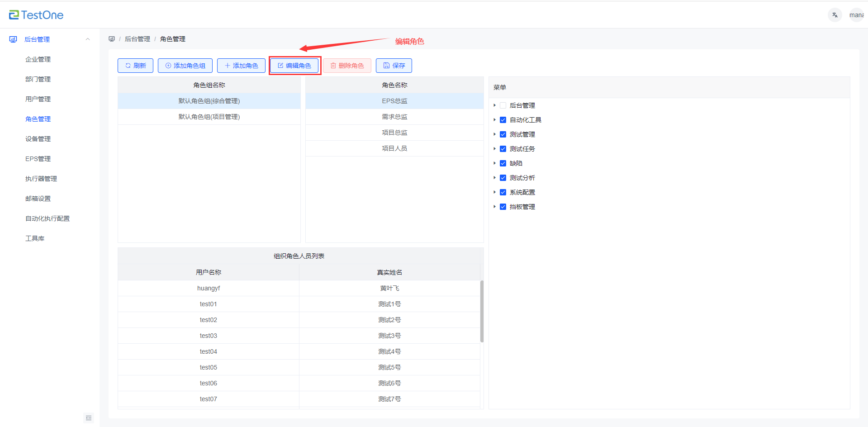Click the 刷新 refresh button
Screen dimensions: 868x427
[135, 66]
